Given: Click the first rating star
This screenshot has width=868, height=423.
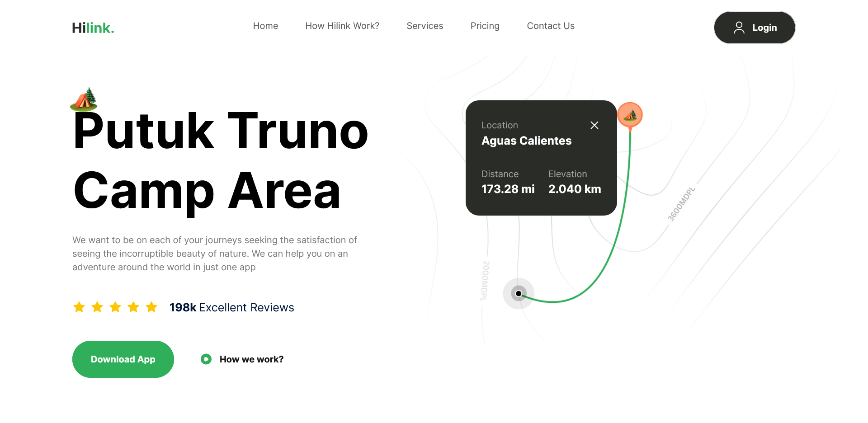Looking at the screenshot, I should coord(79,307).
